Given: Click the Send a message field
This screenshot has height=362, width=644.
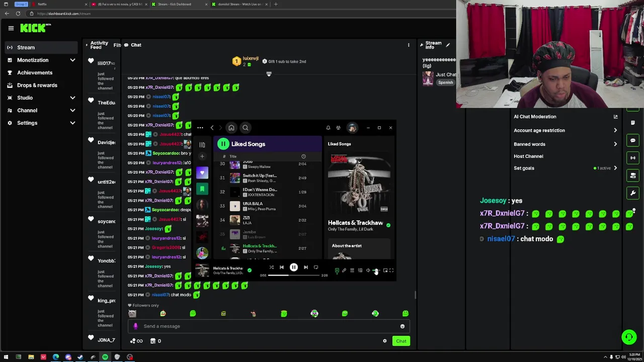Looking at the screenshot, I should point(269,326).
